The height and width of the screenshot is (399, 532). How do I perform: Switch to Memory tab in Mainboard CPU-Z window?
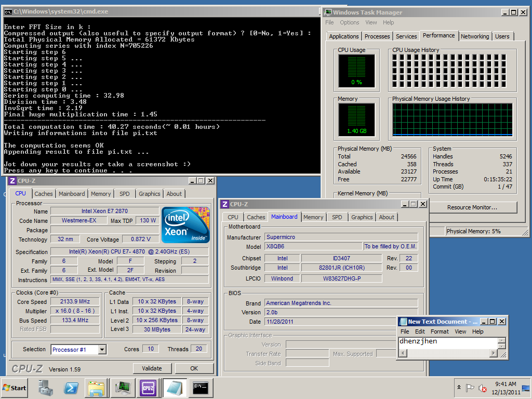tap(313, 217)
